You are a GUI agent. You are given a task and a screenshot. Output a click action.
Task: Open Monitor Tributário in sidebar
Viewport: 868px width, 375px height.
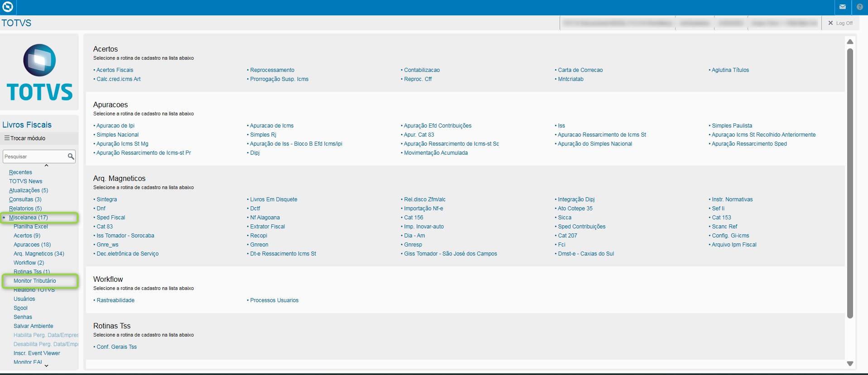pyautogui.click(x=35, y=281)
